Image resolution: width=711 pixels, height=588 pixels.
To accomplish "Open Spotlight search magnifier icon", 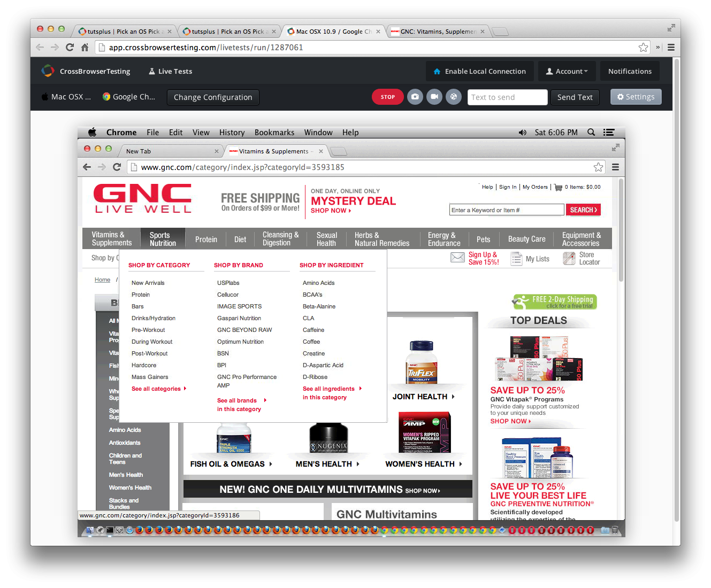I will tap(591, 132).
